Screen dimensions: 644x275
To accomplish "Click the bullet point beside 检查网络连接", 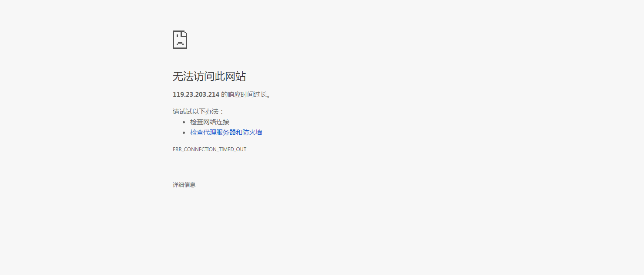I will (x=184, y=122).
